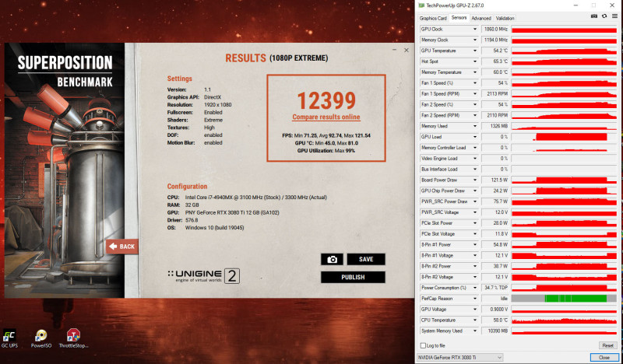Click the Driver version 576.8

192,220
